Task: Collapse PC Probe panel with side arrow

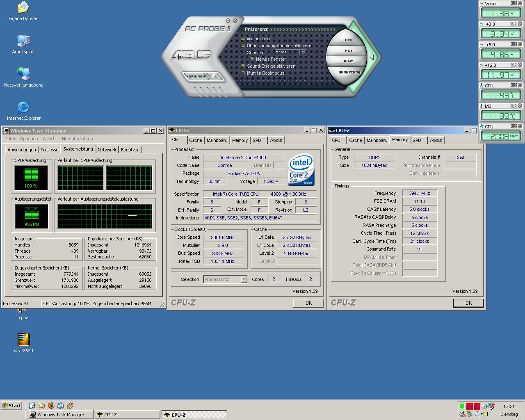Action: point(372,57)
